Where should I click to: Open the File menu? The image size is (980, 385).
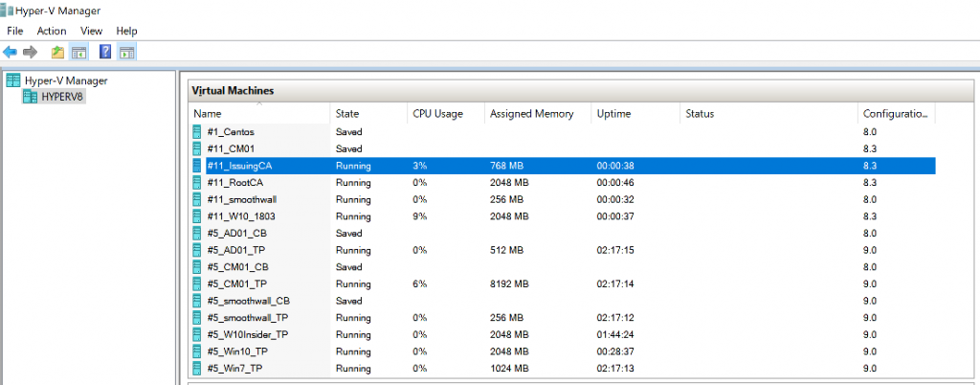click(x=15, y=31)
